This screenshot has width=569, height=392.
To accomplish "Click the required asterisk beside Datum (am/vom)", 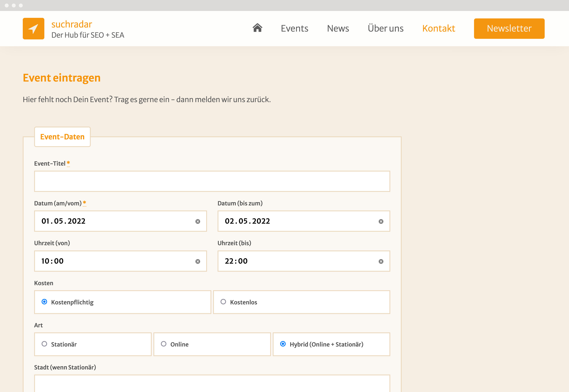I will pyautogui.click(x=84, y=203).
